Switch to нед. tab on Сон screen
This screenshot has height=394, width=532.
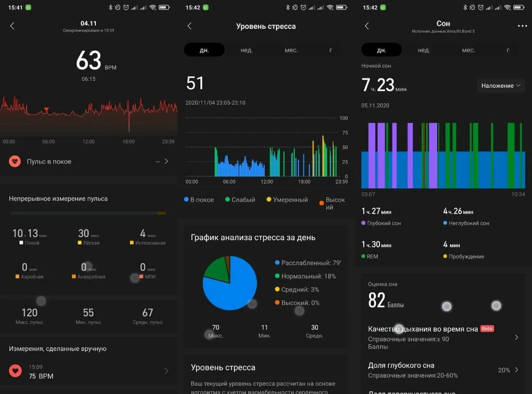[424, 50]
